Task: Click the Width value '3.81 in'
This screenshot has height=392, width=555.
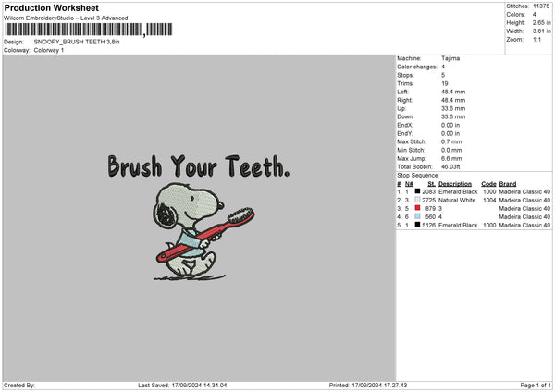Action: click(541, 31)
